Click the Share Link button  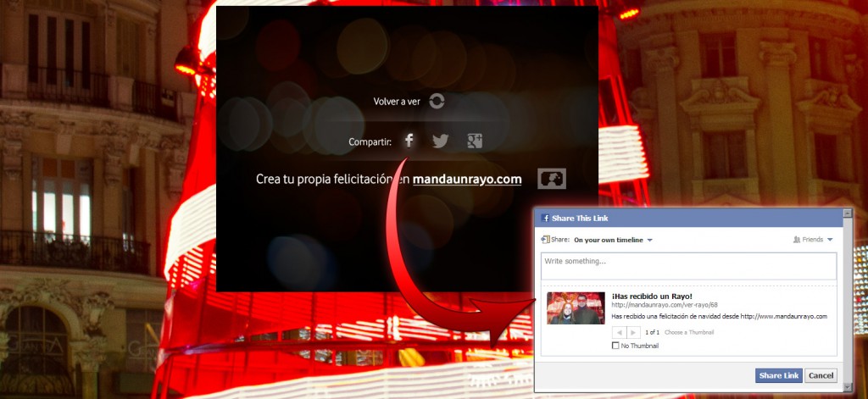pyautogui.click(x=778, y=375)
